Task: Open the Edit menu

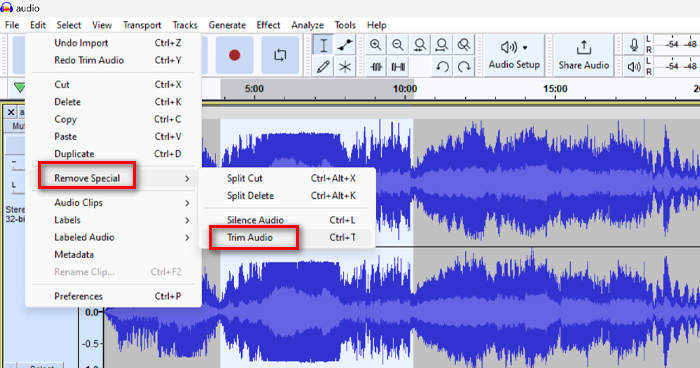Action: [38, 25]
